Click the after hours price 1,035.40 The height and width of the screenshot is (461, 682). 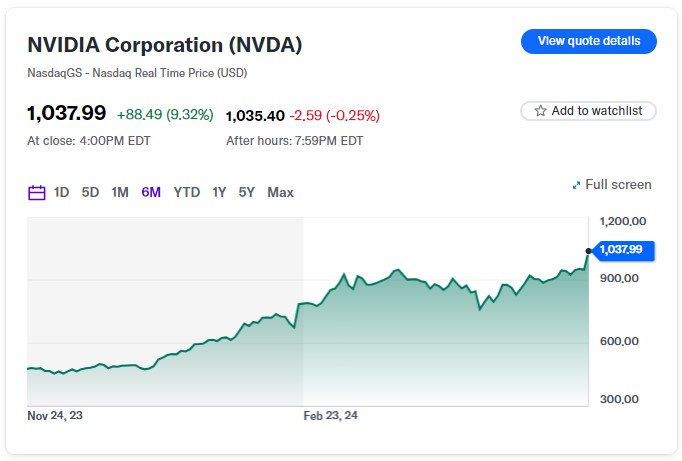(255, 115)
